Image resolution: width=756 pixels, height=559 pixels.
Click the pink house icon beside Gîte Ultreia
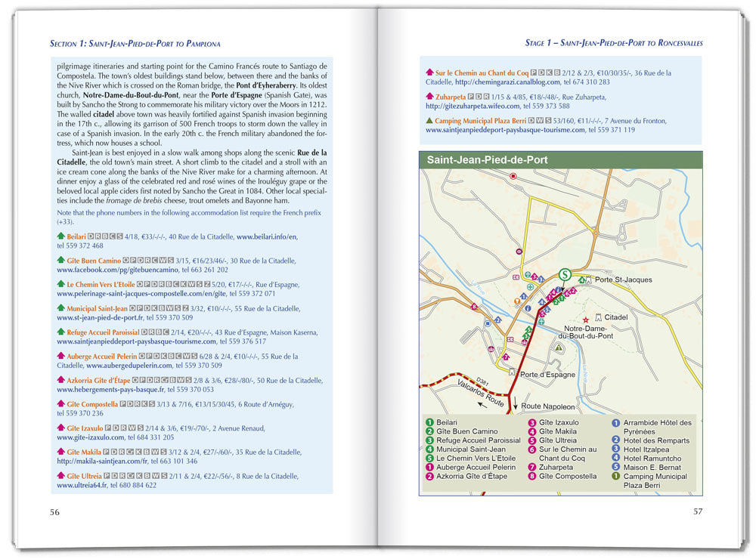(61, 475)
